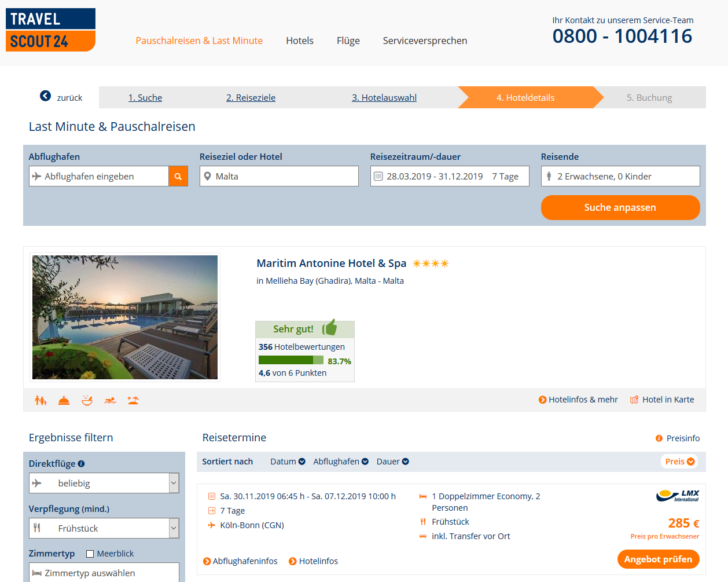Sort travel dates by Abflughafen
The width and height of the screenshot is (728, 582).
(341, 462)
